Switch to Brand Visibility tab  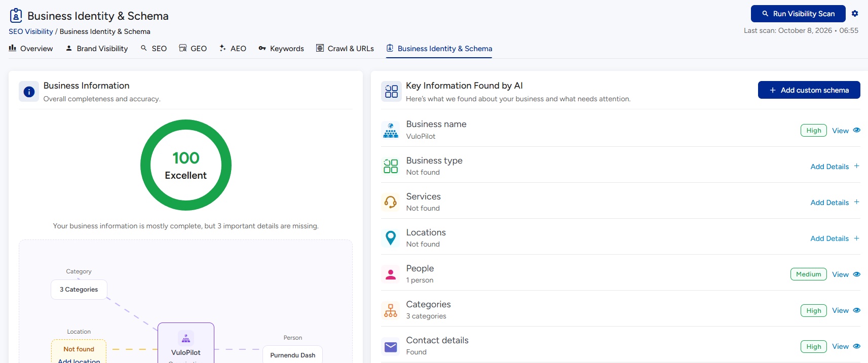pyautogui.click(x=97, y=49)
